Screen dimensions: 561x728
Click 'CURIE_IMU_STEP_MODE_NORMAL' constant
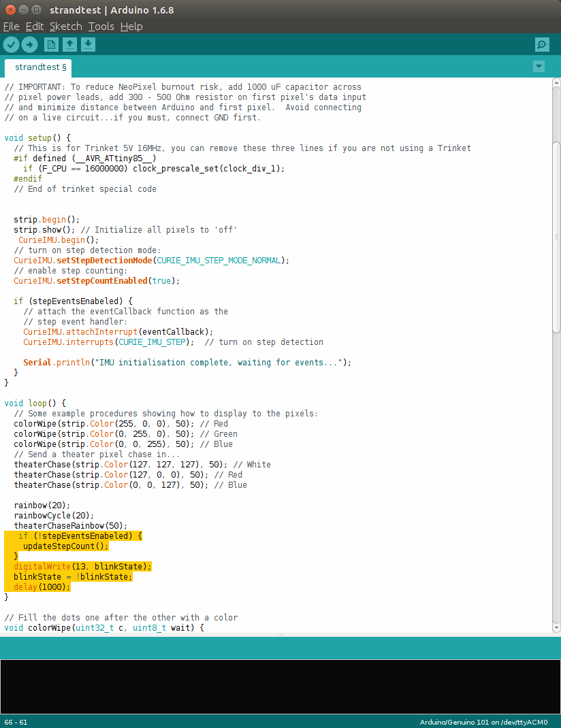pyautogui.click(x=219, y=261)
